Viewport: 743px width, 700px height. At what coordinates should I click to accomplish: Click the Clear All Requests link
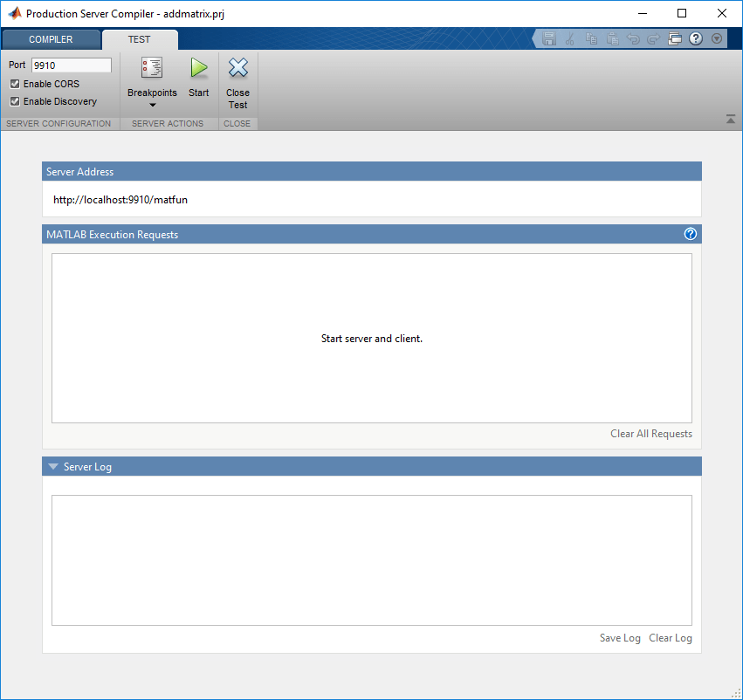[x=651, y=434]
